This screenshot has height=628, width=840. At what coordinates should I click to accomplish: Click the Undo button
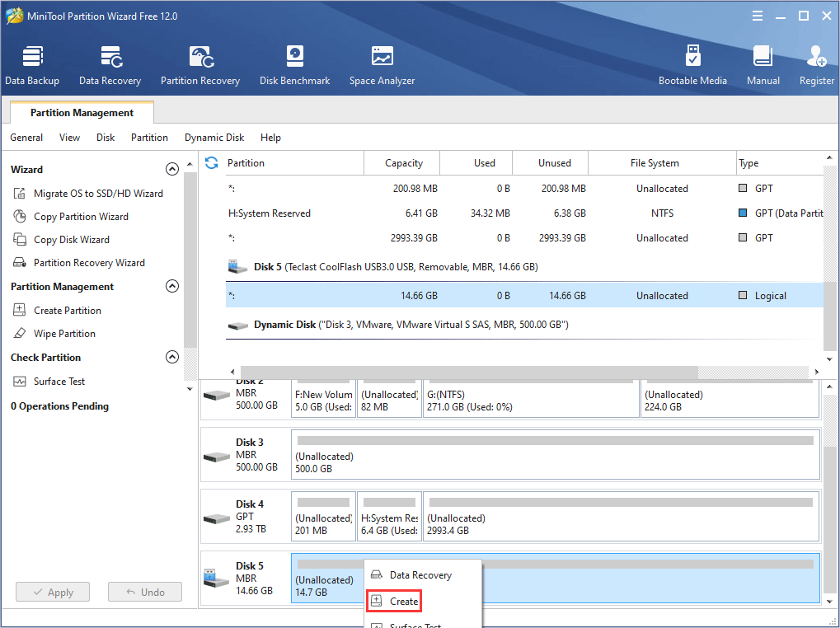pos(144,592)
